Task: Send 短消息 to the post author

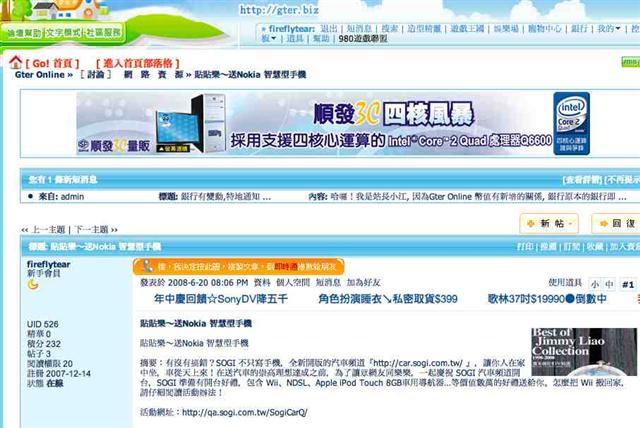Action: [x=328, y=282]
